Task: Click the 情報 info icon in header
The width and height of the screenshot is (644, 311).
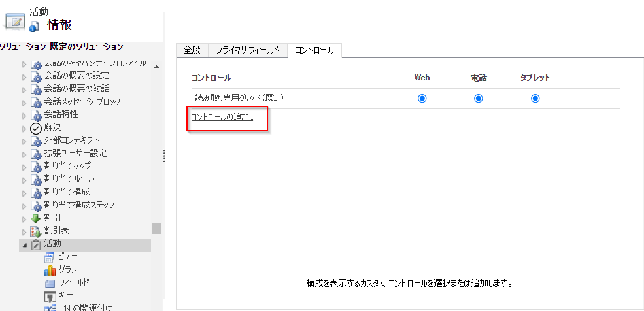Action: pos(35,26)
